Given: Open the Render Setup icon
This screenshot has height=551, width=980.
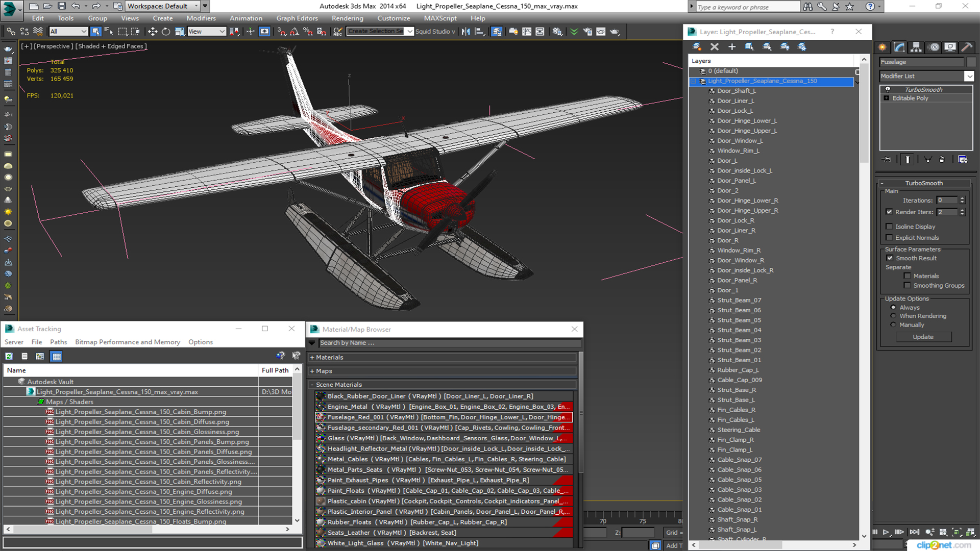Looking at the screenshot, I should pos(587,32).
